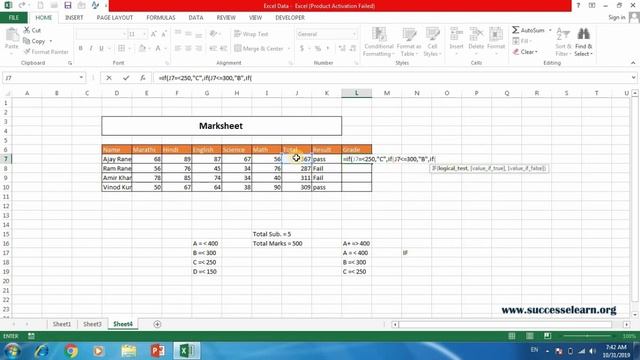The height and width of the screenshot is (360, 640).
Task: Select Page Layout view in status bar
Action: coord(529,336)
